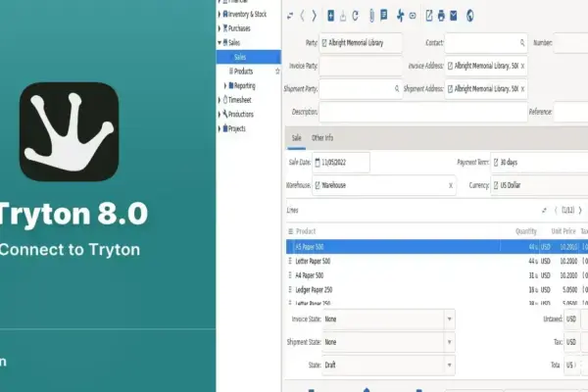This screenshot has height=392, width=588.
Task: Send email with the envelope icon
Action: (454, 16)
